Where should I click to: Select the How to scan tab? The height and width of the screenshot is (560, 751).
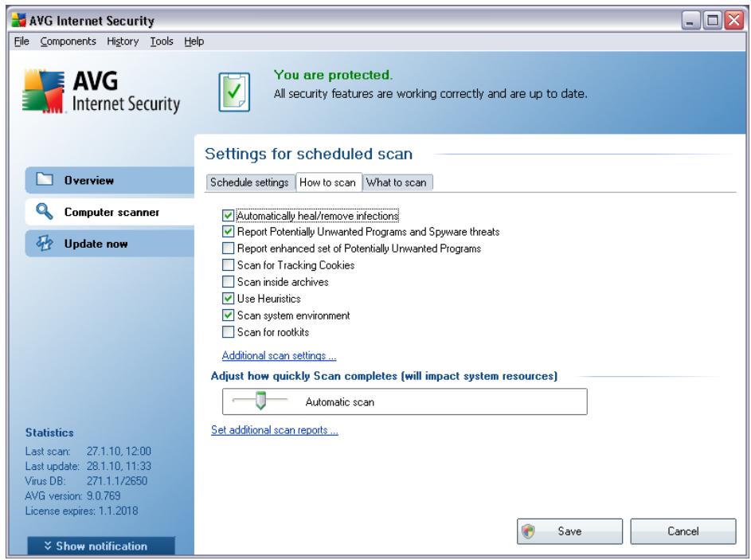click(328, 182)
